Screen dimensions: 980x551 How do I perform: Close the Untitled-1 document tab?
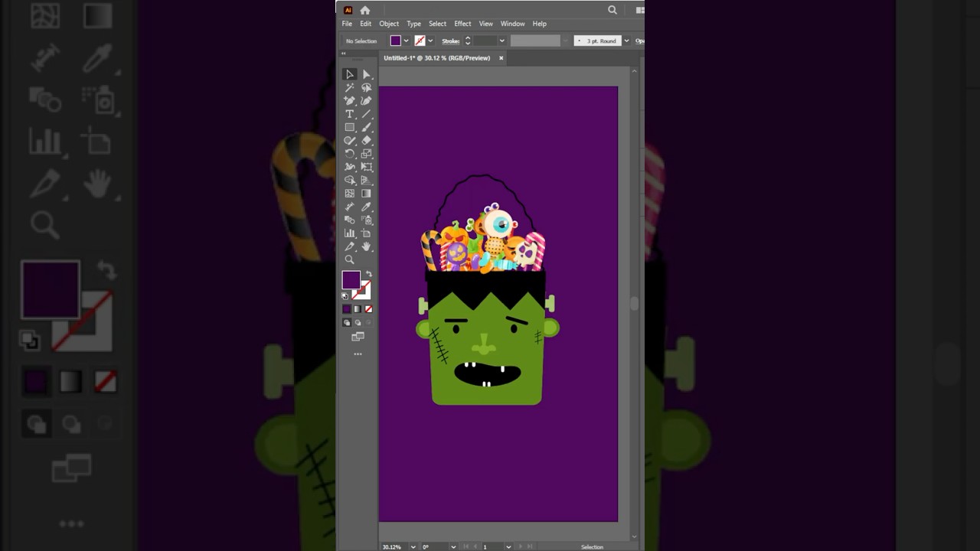tap(501, 58)
